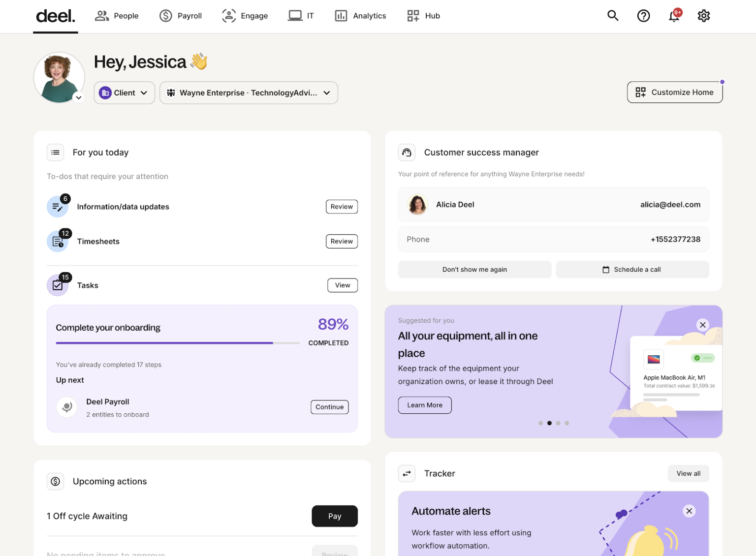The width and height of the screenshot is (756, 556).
Task: Open the search icon in the top bar
Action: click(x=613, y=15)
